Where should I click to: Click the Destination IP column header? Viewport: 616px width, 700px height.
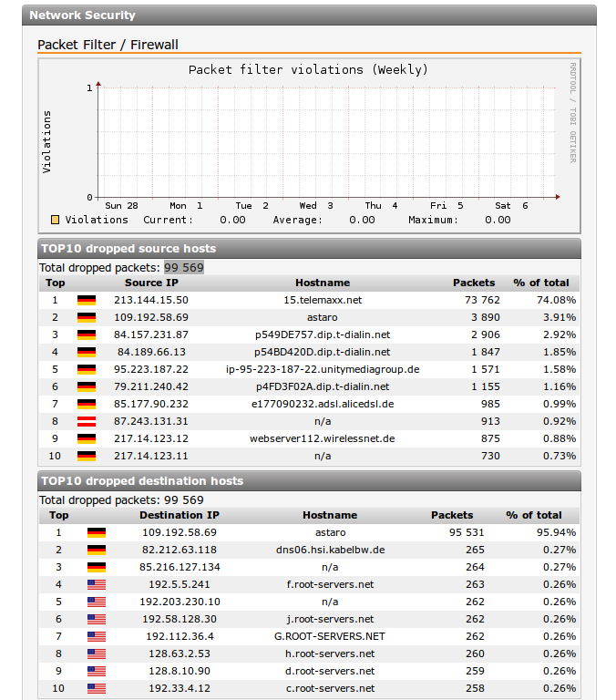point(179,515)
